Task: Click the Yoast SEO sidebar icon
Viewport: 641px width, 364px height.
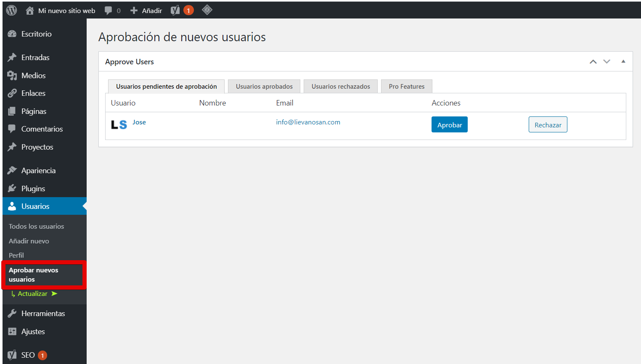Action: (x=12, y=355)
